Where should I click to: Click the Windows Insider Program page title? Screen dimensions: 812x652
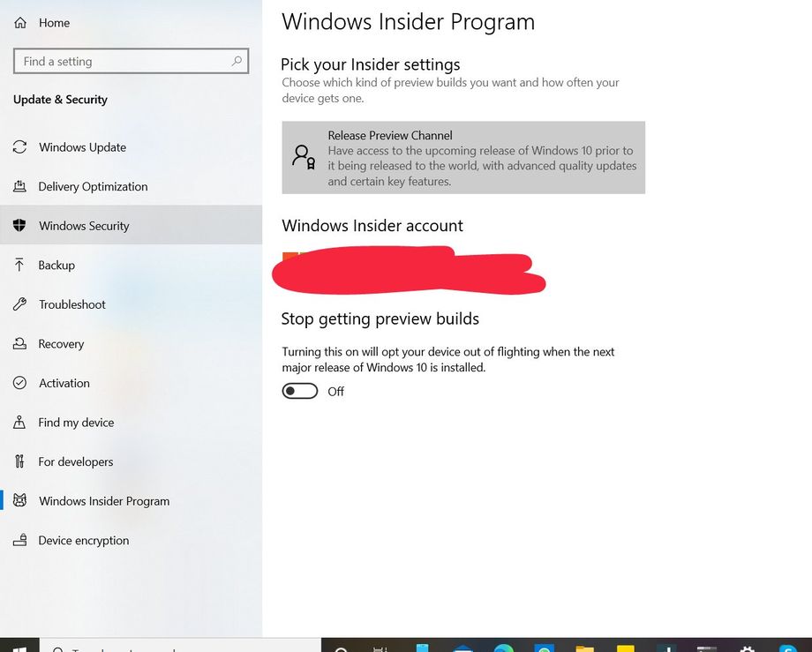[408, 22]
